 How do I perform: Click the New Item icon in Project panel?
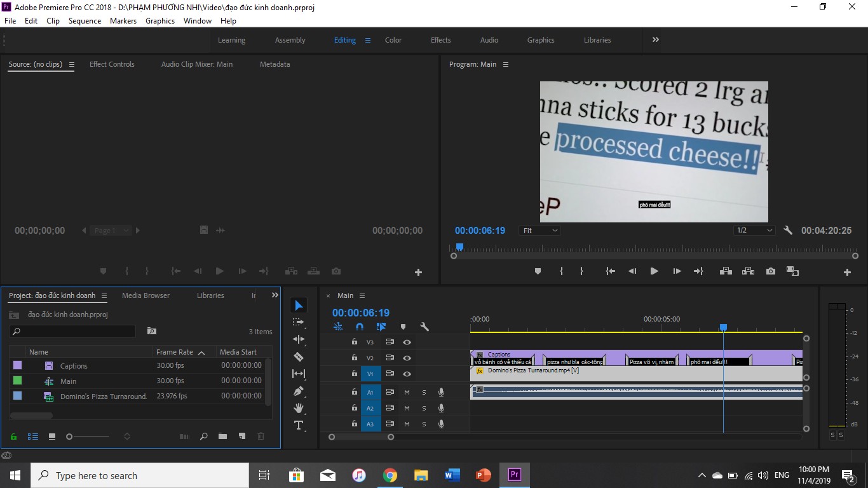(x=241, y=436)
